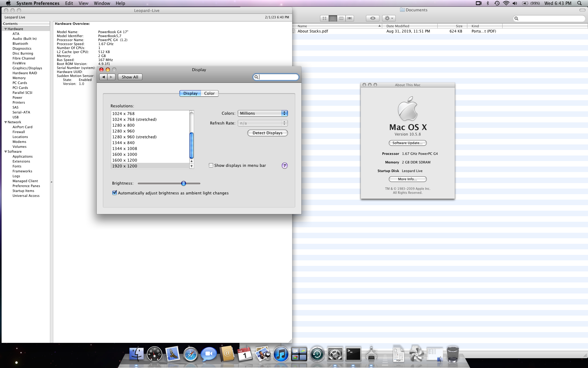Launch Safari from the Dock
588x368 pixels.
point(190,355)
